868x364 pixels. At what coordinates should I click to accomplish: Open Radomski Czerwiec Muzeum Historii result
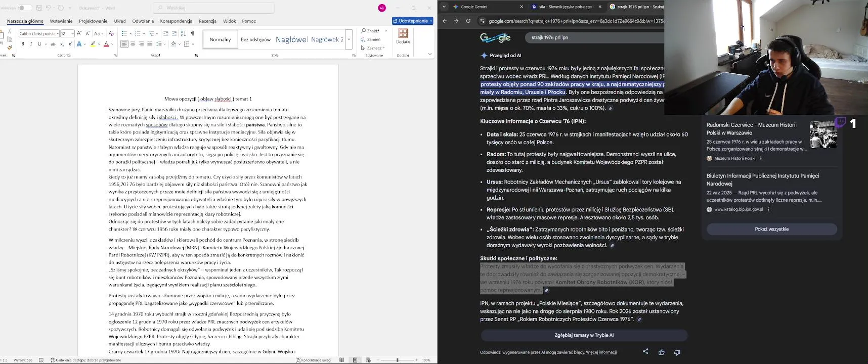(751, 129)
